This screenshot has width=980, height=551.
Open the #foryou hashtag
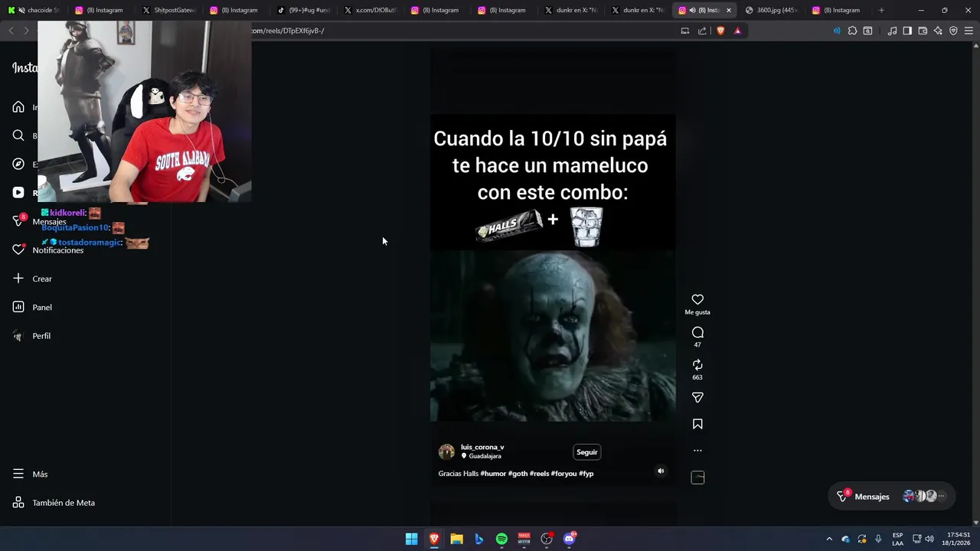(x=563, y=474)
